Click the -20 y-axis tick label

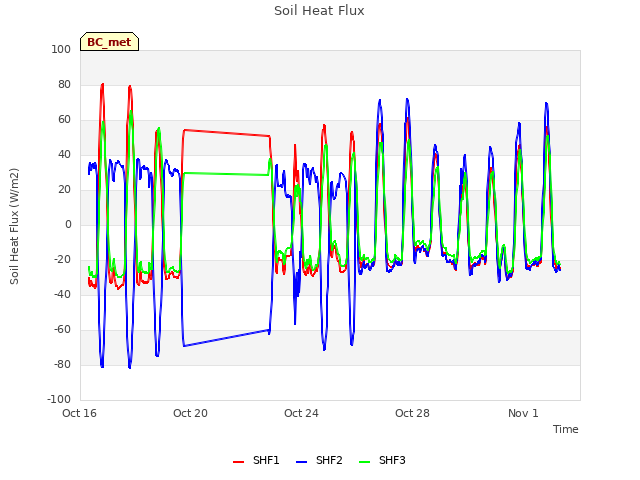[x=62, y=260]
